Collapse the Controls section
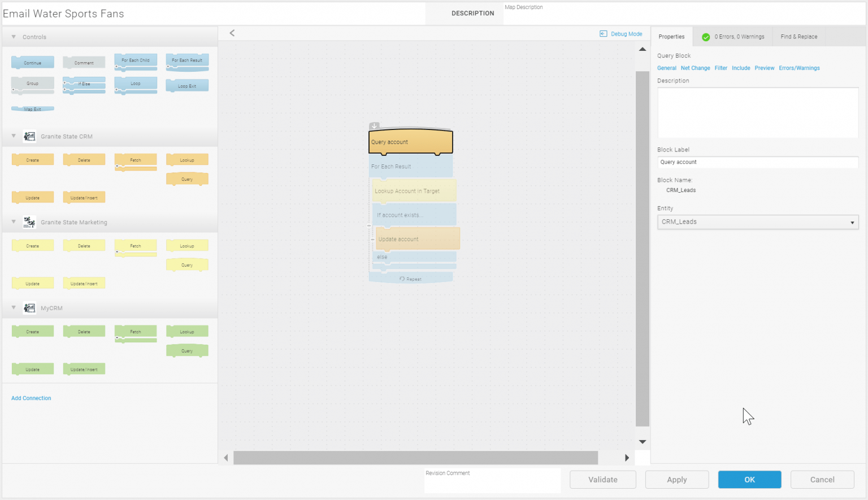Viewport: 868px width, 500px height. coord(13,37)
